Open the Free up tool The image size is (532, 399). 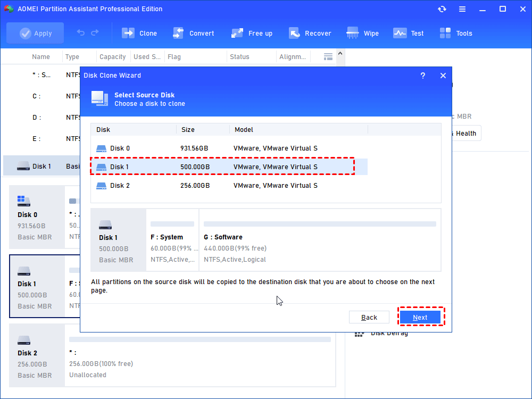click(x=252, y=33)
